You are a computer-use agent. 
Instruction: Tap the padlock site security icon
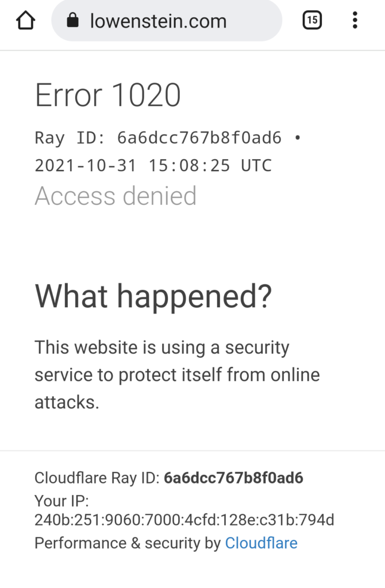click(x=72, y=20)
